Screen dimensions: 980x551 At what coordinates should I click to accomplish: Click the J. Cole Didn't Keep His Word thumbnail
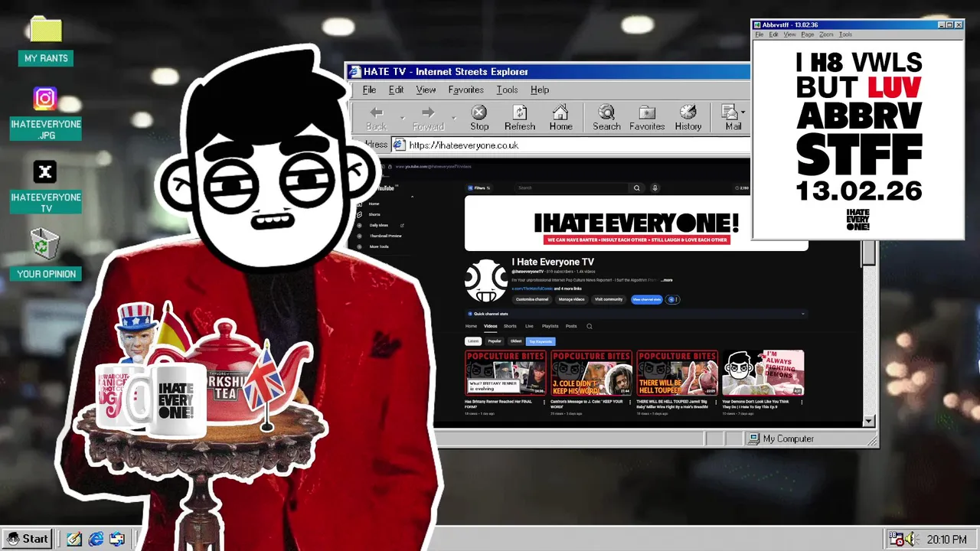tap(592, 373)
